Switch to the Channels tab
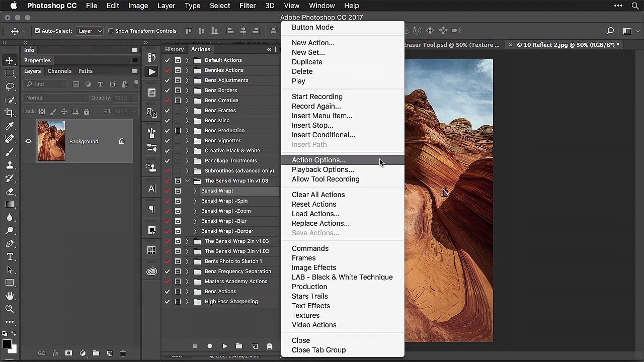This screenshot has height=362, width=644. [x=59, y=71]
